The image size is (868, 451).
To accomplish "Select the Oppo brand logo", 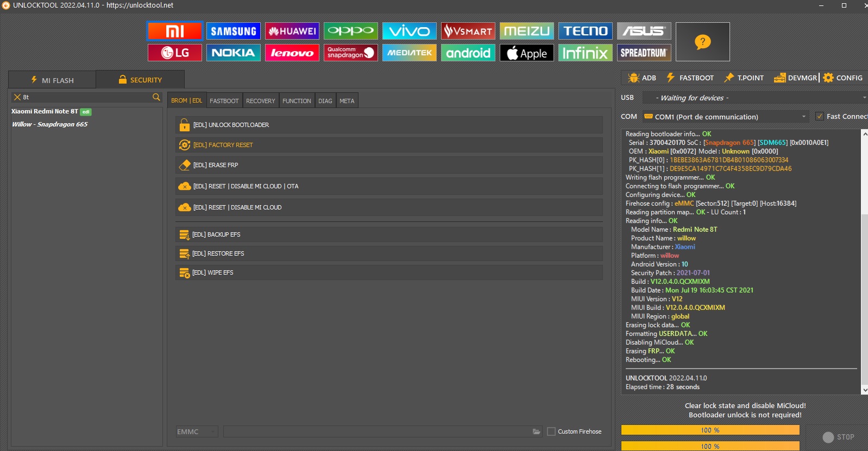I will point(351,31).
